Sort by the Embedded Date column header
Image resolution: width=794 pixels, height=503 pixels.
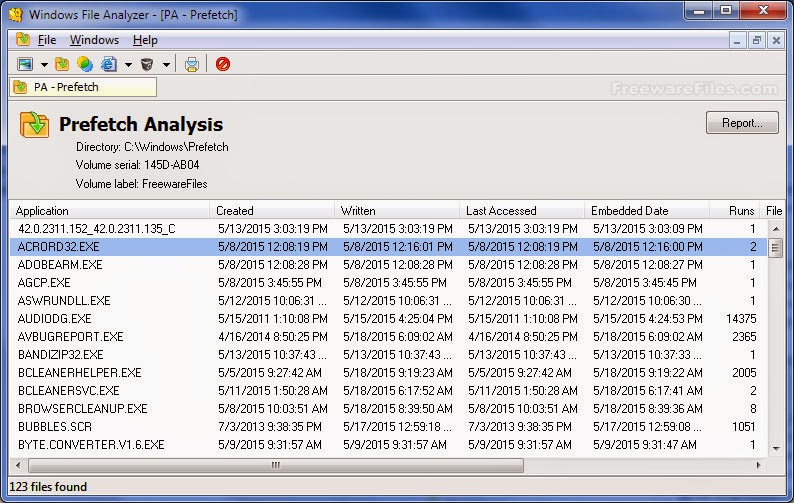(x=647, y=211)
